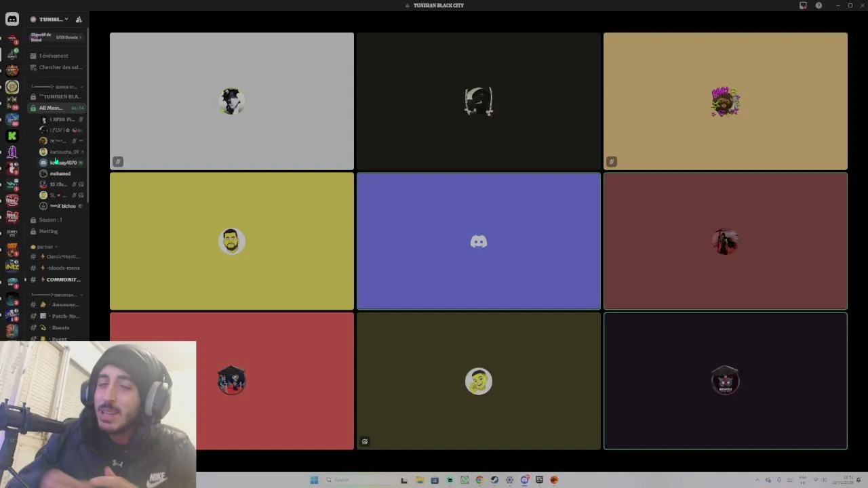Screen dimensions: 868x488
Task: Select the user X bichou in voice list
Action: (61, 206)
